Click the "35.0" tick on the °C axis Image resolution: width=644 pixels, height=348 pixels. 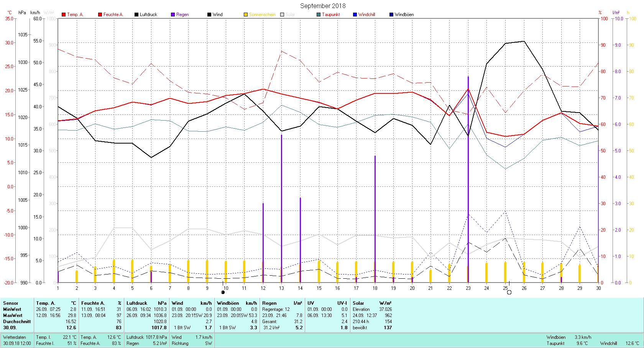(9, 18)
